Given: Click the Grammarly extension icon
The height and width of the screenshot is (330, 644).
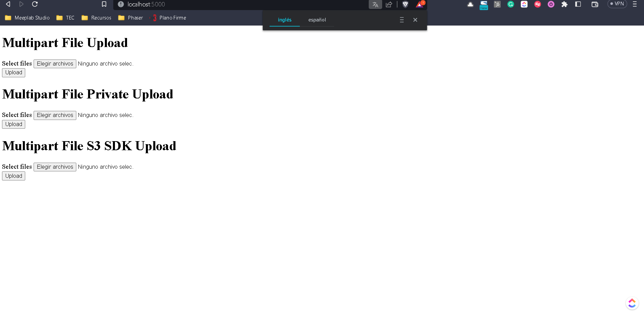Looking at the screenshot, I should tap(511, 4).
